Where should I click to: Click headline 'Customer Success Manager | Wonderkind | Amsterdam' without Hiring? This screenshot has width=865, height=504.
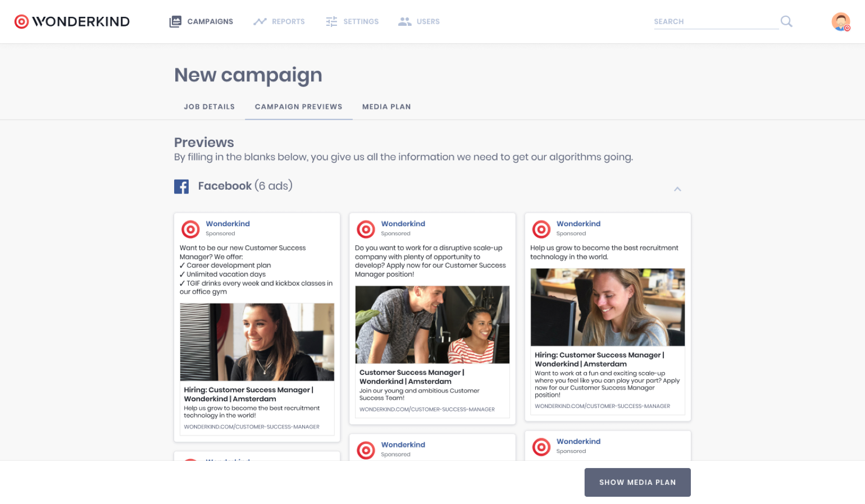[x=412, y=377]
